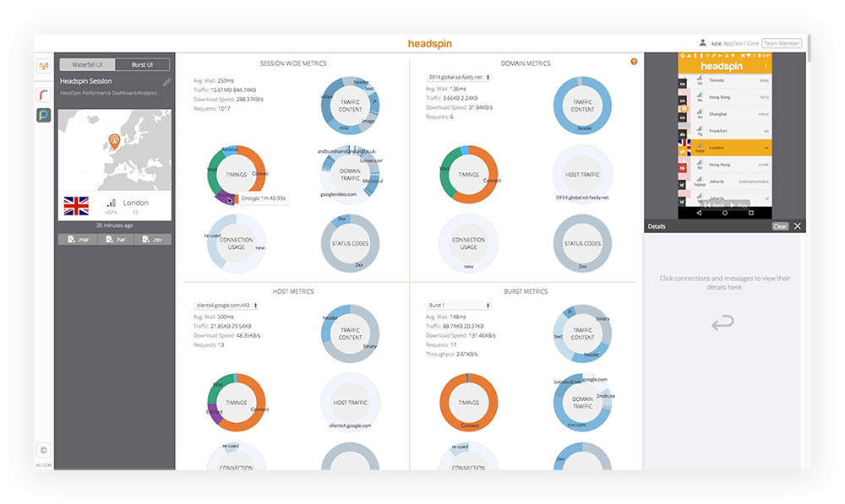
Task: Open the Domain Metrics help icon
Action: tap(633, 62)
